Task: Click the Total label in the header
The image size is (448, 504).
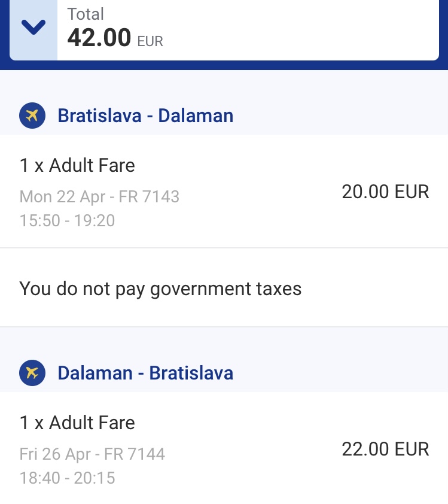Action: click(x=86, y=14)
